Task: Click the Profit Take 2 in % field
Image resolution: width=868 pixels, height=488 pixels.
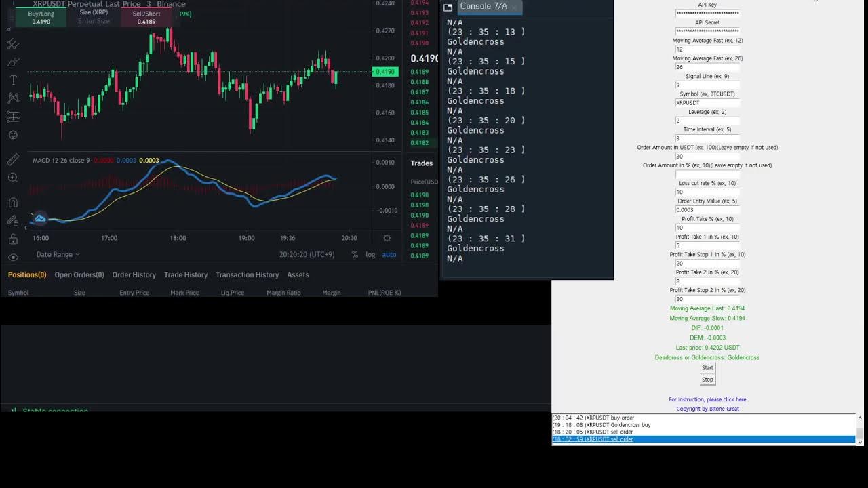Action: [707, 281]
